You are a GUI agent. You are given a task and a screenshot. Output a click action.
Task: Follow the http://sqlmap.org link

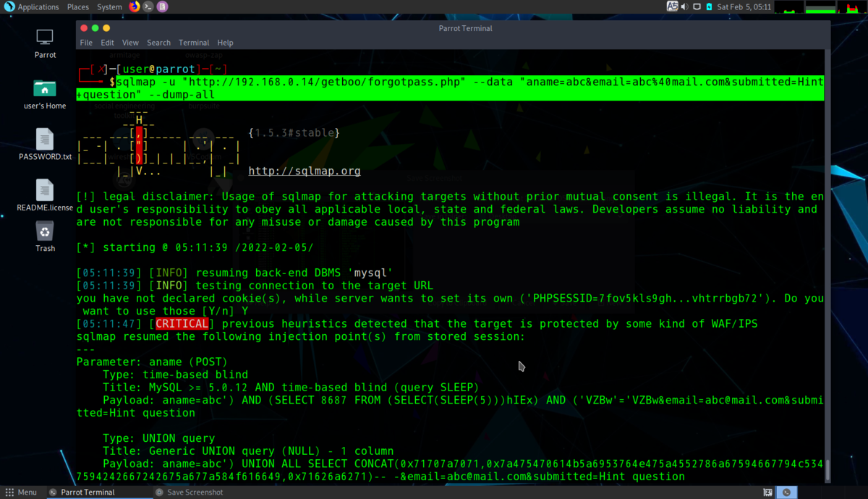coord(305,171)
